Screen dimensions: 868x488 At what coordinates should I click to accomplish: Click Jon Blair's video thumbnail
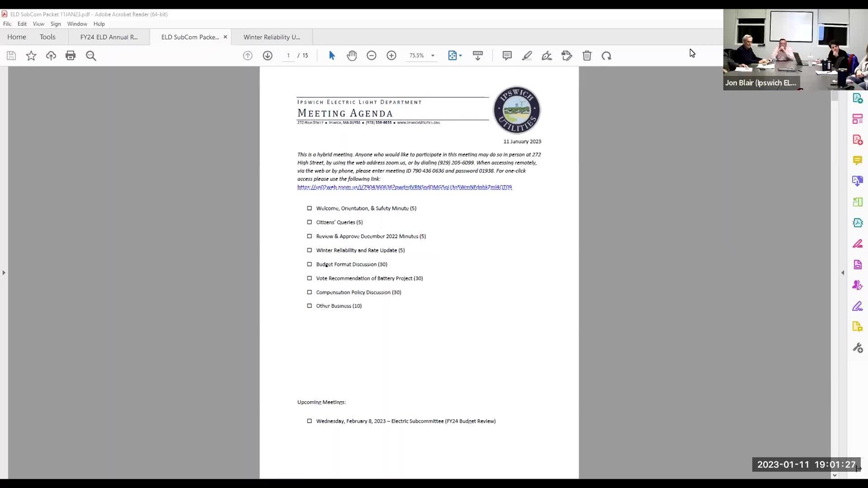[796, 49]
